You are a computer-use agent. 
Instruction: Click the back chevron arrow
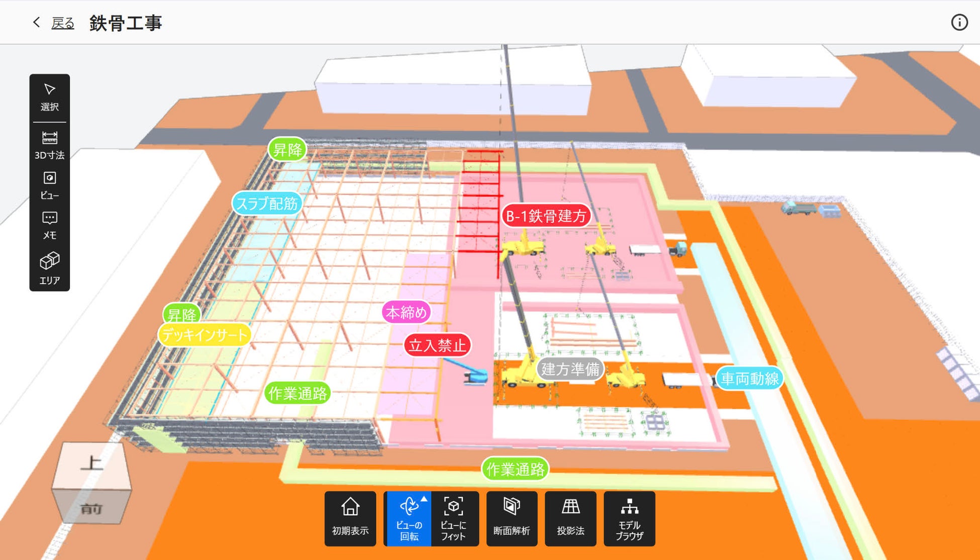coord(36,22)
